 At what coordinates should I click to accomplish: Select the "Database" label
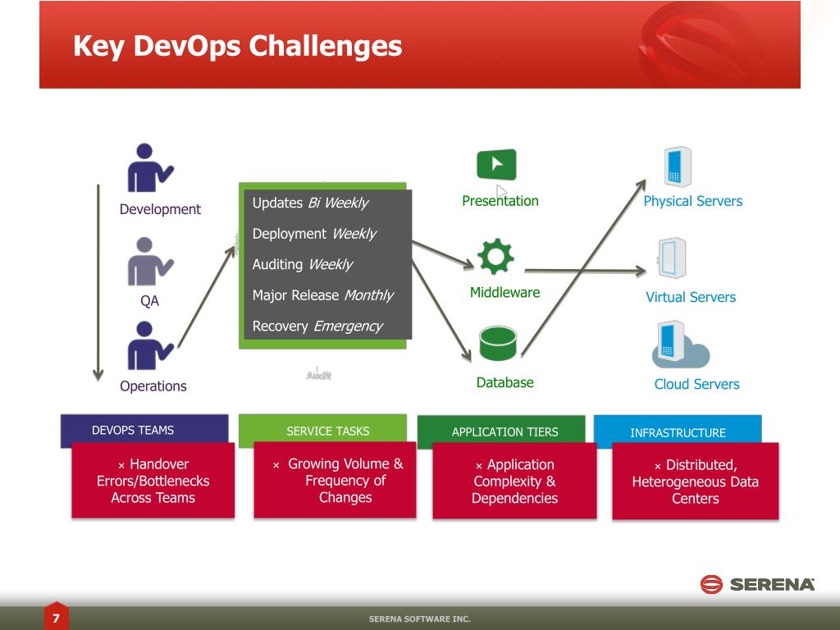504,382
